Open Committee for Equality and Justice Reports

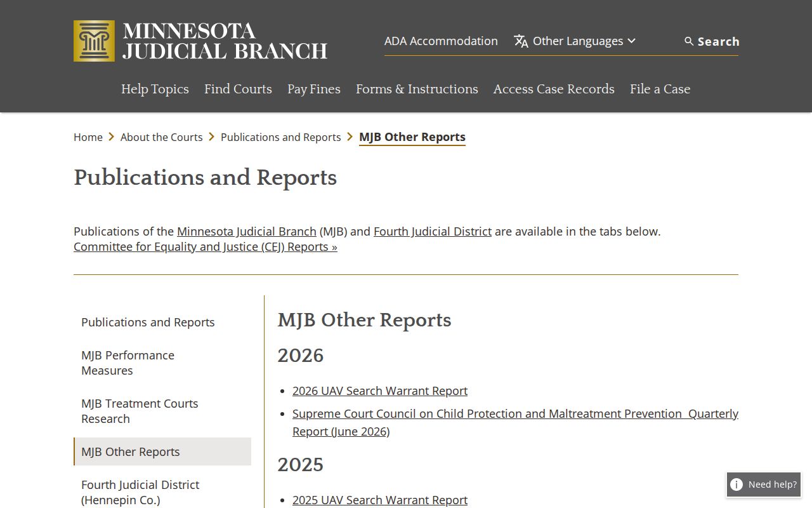tap(206, 246)
